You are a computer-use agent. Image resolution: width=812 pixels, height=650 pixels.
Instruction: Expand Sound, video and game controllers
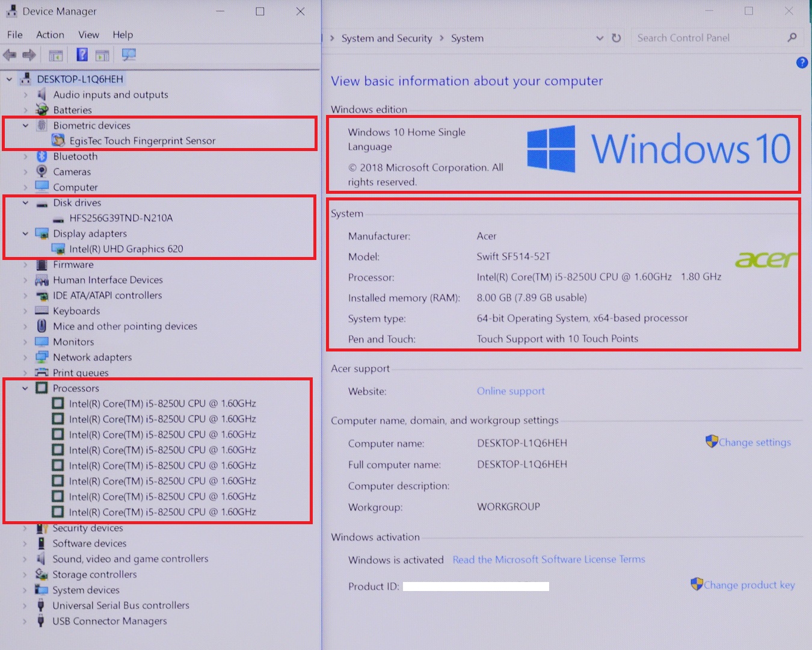(25, 559)
